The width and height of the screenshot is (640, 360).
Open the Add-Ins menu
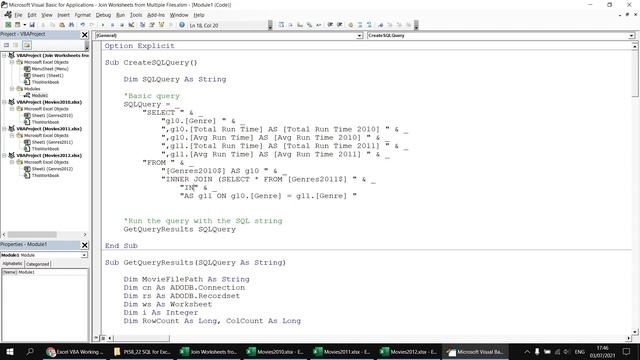click(x=156, y=15)
